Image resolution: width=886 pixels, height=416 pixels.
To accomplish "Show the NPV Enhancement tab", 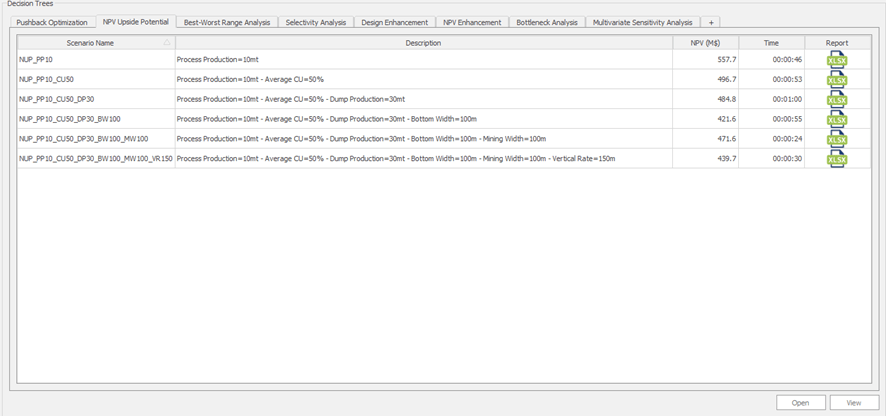I will coord(472,22).
